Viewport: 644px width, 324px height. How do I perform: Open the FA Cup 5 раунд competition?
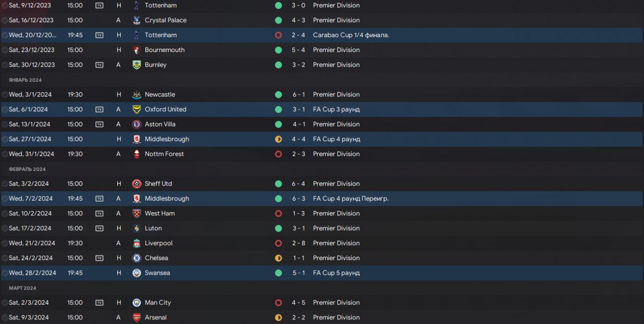click(x=336, y=273)
